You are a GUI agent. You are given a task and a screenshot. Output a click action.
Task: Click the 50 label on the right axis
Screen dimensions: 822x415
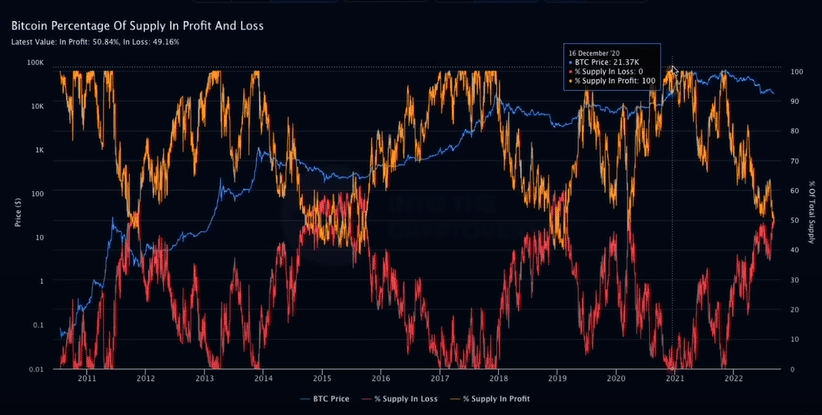(795, 220)
